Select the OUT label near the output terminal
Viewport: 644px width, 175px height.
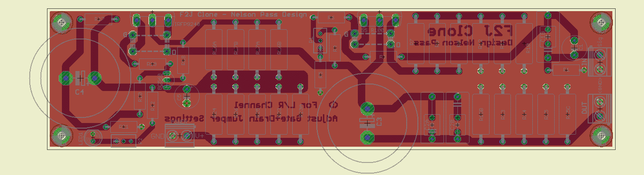point(585,108)
